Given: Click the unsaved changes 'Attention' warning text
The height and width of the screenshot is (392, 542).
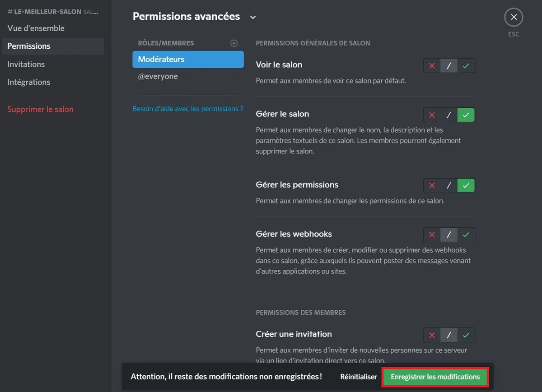Looking at the screenshot, I should click(x=226, y=377).
